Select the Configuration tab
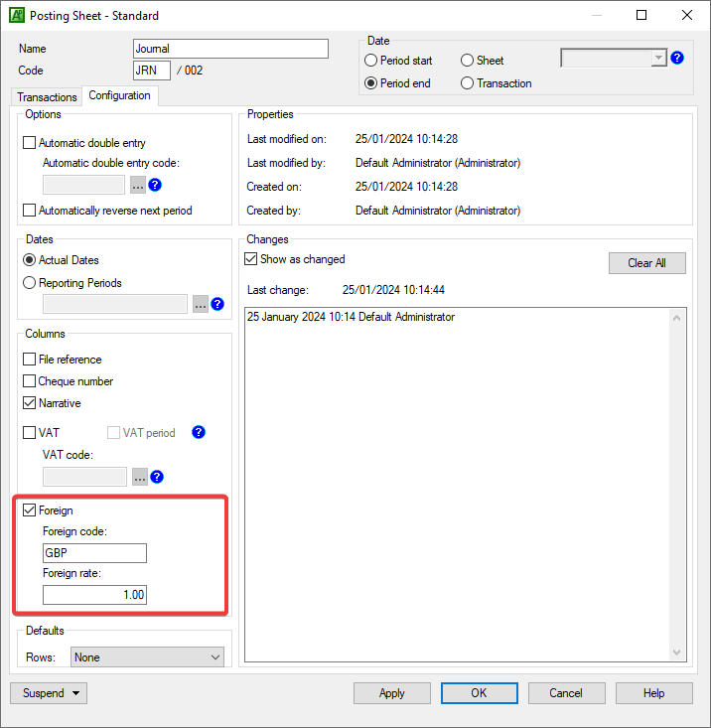This screenshot has height=728, width=711. click(120, 95)
